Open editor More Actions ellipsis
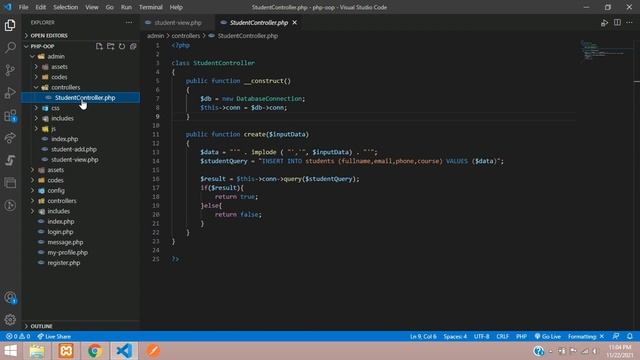The image size is (640, 360). (629, 22)
